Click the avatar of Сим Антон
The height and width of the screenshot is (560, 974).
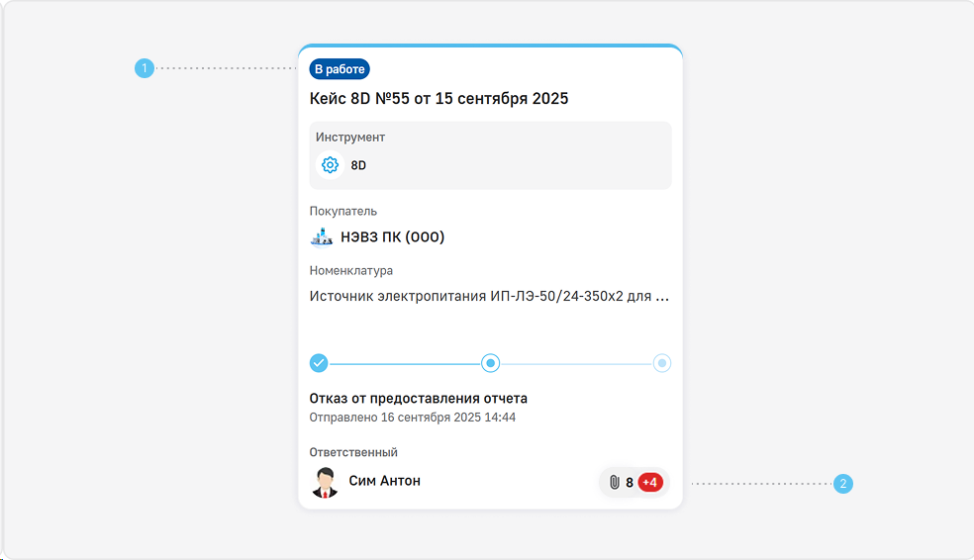coord(325,483)
